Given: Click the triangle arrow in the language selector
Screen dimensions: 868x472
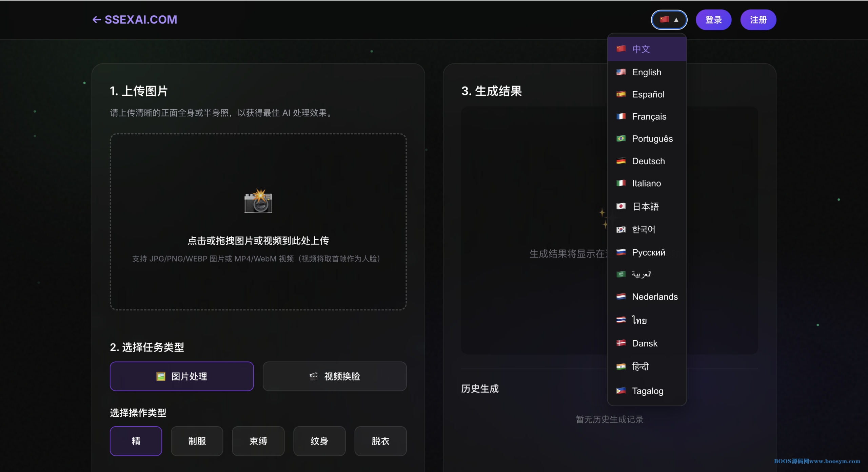Looking at the screenshot, I should point(676,20).
